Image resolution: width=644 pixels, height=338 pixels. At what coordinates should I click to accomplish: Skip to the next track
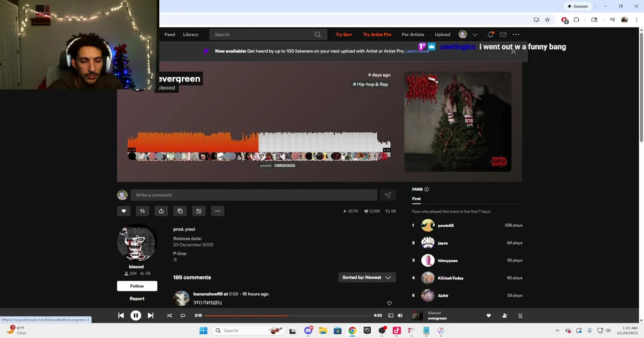pyautogui.click(x=150, y=315)
